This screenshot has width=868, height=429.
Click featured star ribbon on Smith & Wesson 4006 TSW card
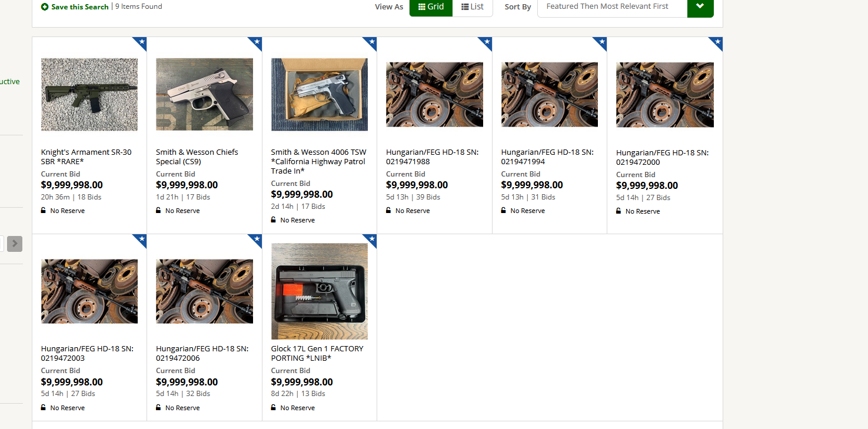[371, 43]
